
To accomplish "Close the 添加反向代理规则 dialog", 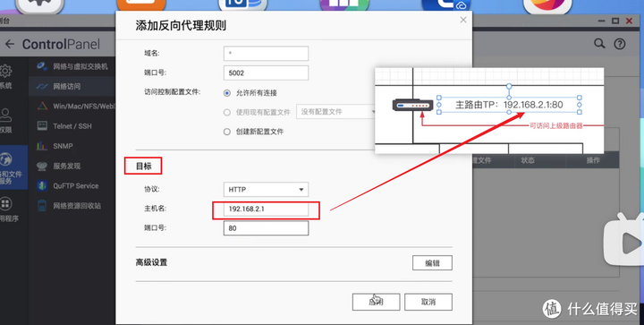I will click(x=463, y=20).
